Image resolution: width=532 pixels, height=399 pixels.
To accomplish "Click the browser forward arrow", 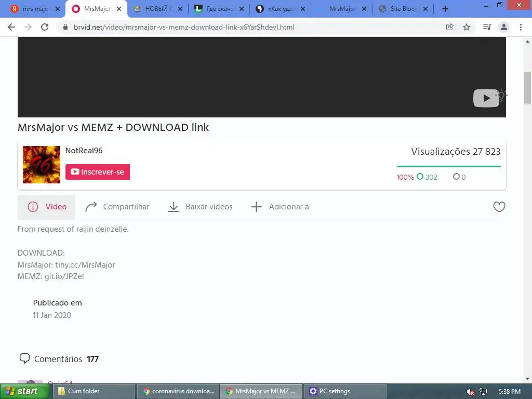I will pyautogui.click(x=28, y=27).
